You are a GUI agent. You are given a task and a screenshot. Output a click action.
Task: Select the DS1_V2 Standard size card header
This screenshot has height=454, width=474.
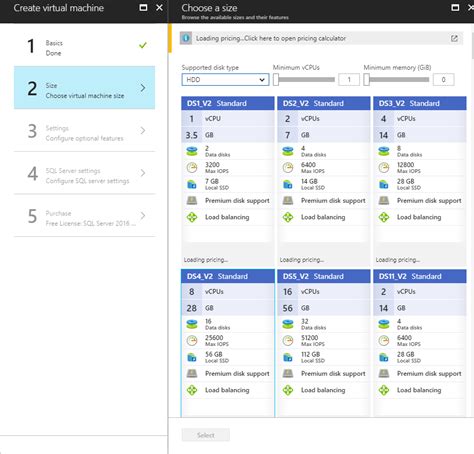tap(228, 103)
